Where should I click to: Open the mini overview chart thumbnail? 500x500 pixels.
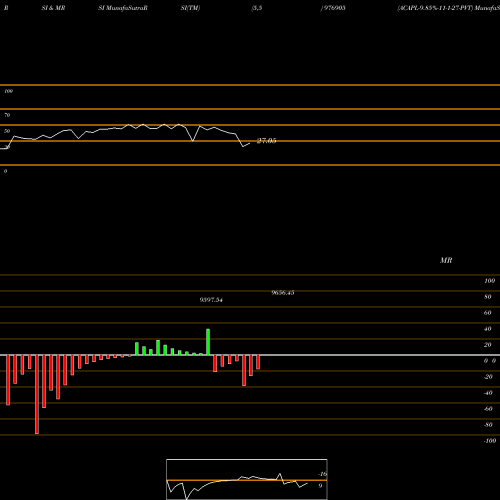(x=247, y=479)
